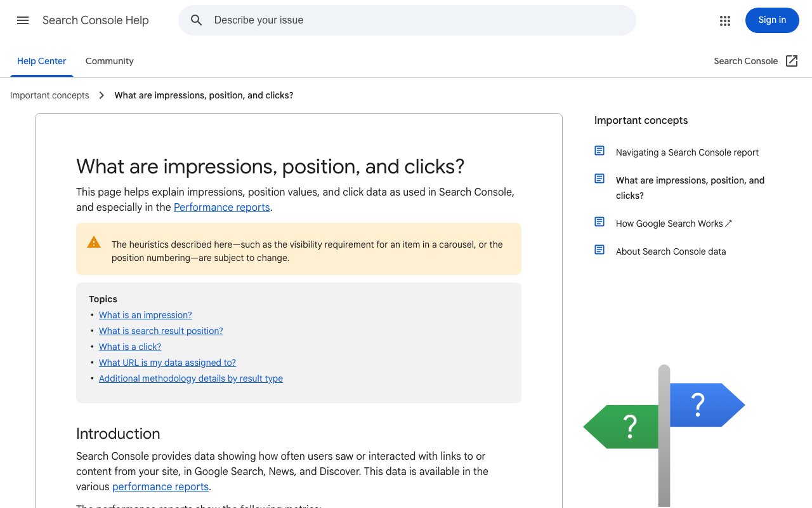The height and width of the screenshot is (508, 812).
Task: Open the hamburger main menu
Action: coord(23,20)
